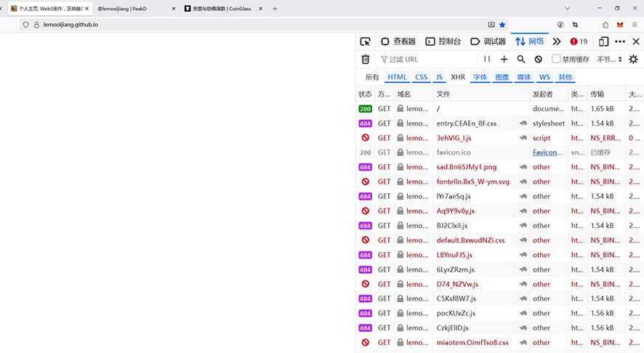
Task: Pause network request recording
Action: 487,60
